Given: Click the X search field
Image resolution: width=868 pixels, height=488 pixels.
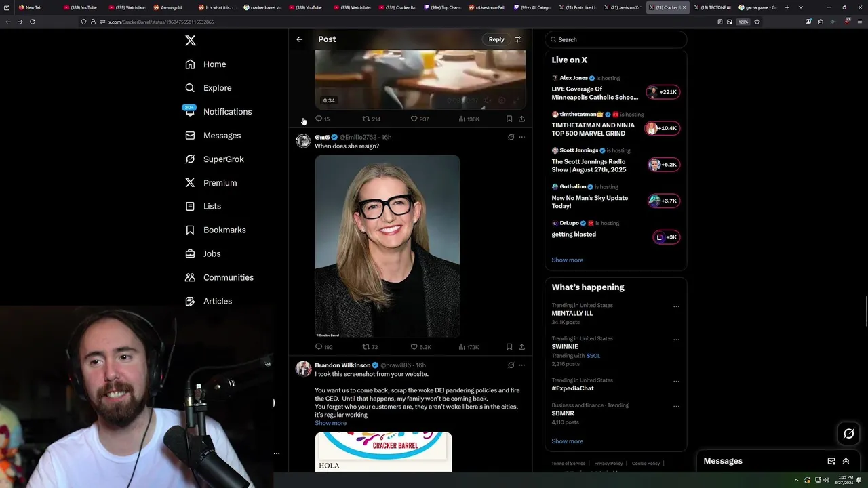Looking at the screenshot, I should tap(616, 39).
